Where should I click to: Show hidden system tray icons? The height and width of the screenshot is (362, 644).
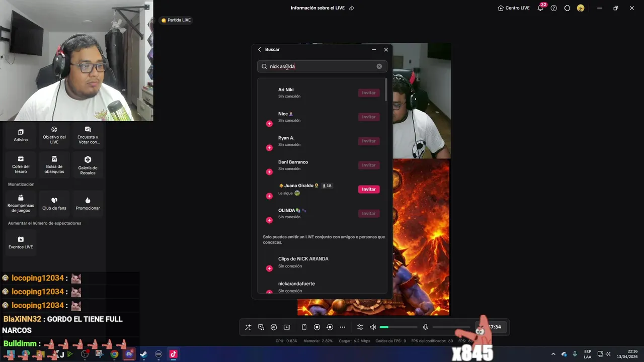(x=553, y=354)
